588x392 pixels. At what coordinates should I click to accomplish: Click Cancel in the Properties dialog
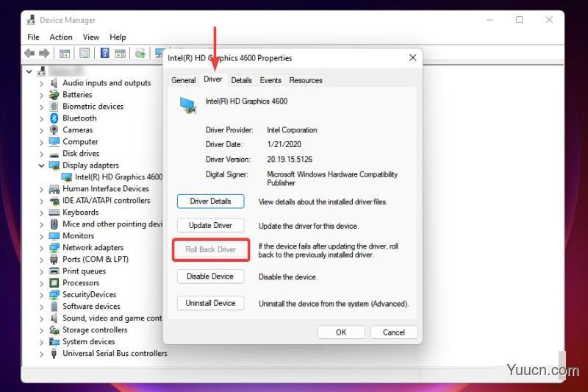[394, 332]
